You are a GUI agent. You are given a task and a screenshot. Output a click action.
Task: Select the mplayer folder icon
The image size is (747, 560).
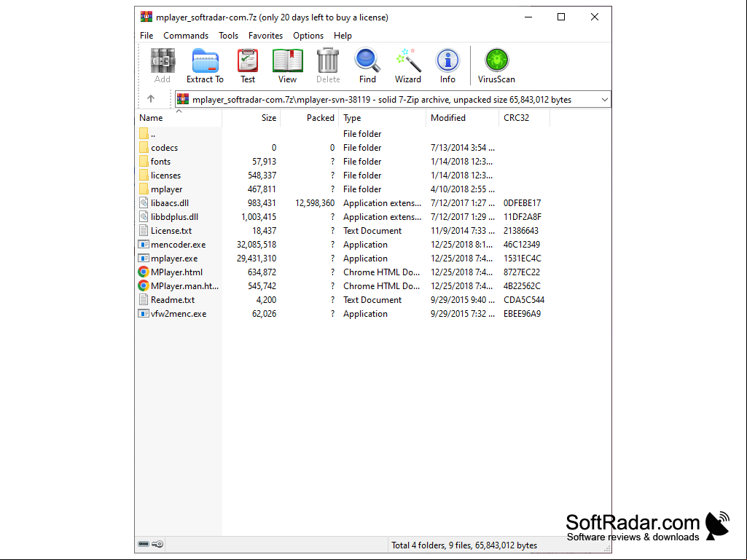click(x=144, y=189)
